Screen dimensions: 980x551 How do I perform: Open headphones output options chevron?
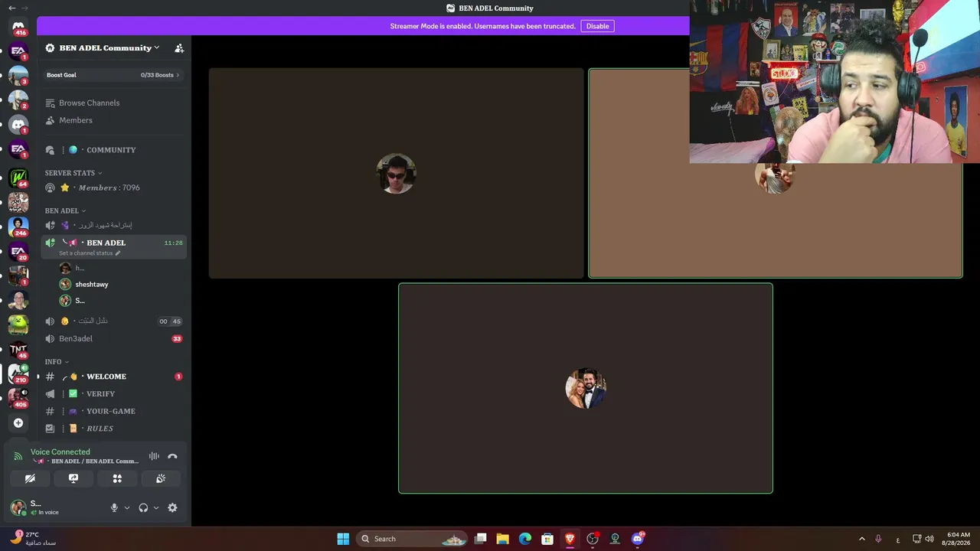click(156, 507)
